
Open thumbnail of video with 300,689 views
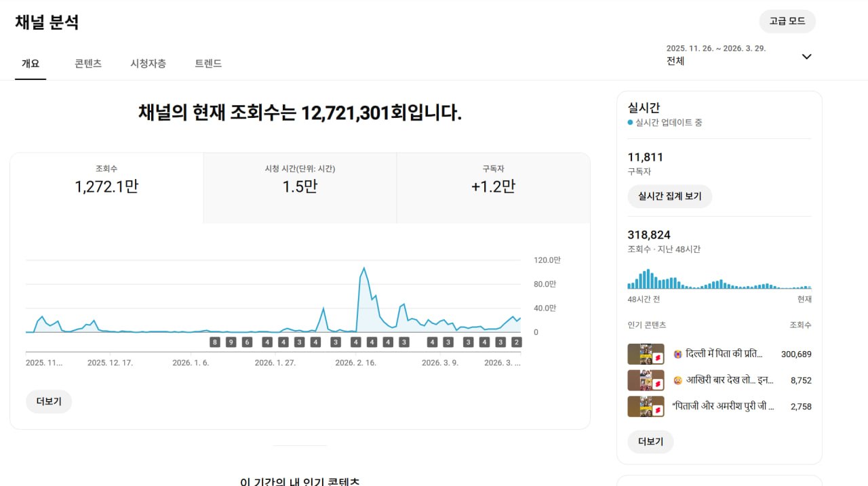click(x=645, y=354)
